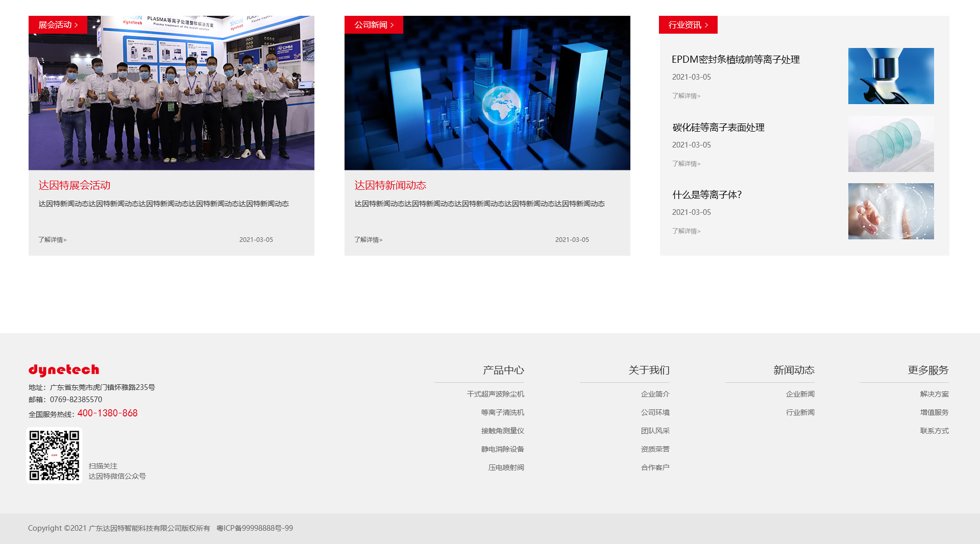Viewport: 980px width, 544px height.
Task: Expand the 行业资讯 section tag
Action: click(688, 25)
